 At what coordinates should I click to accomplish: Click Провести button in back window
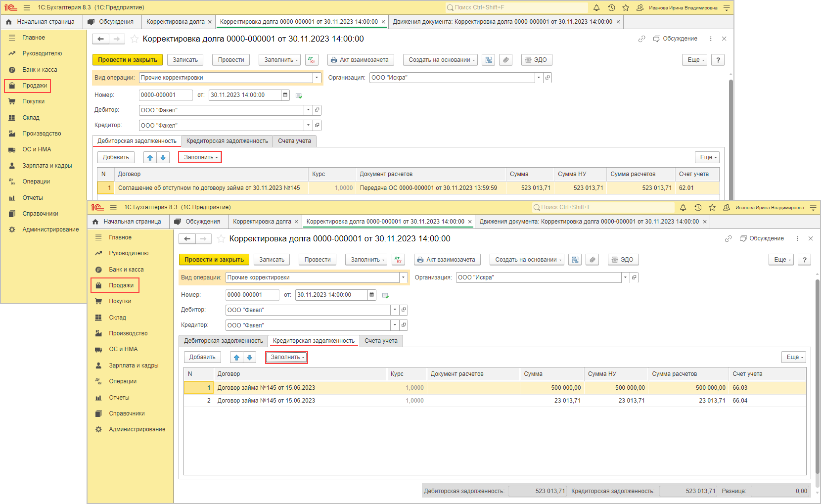[x=231, y=60]
